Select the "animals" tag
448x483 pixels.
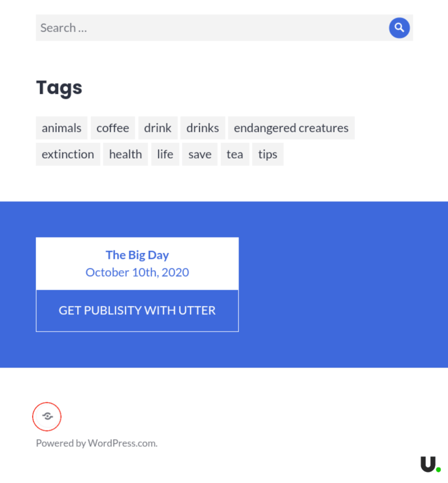(61, 128)
